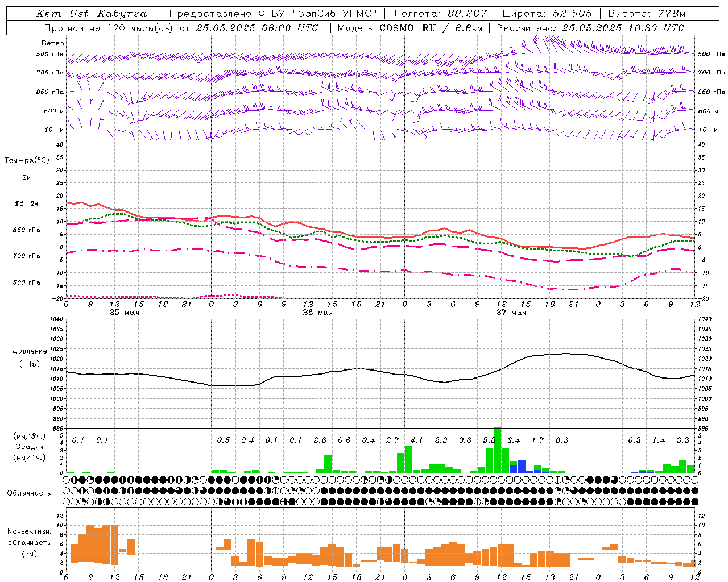
Task: Click the tallest green precipitation bar
Action: [x=497, y=450]
